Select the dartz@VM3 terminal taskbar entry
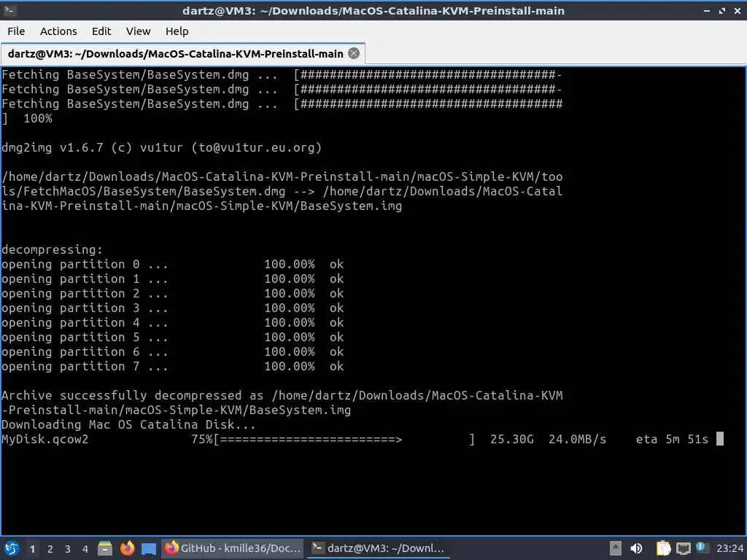747x560 pixels. click(379, 548)
